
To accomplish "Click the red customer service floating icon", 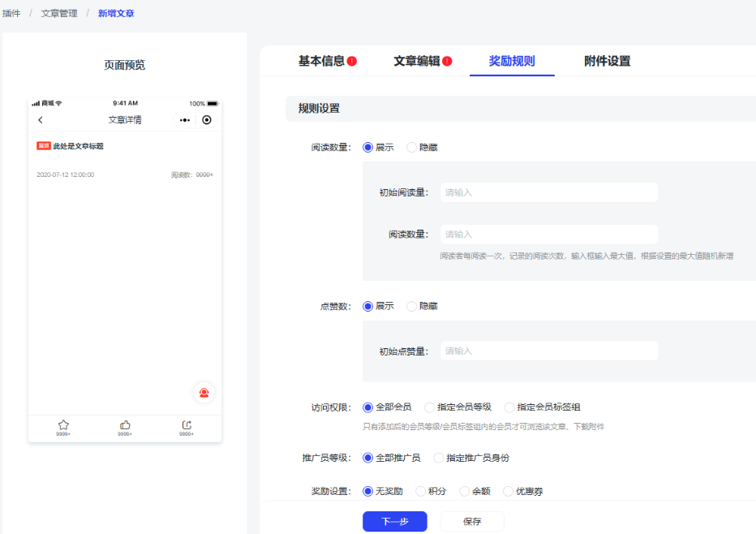I will pyautogui.click(x=204, y=393).
